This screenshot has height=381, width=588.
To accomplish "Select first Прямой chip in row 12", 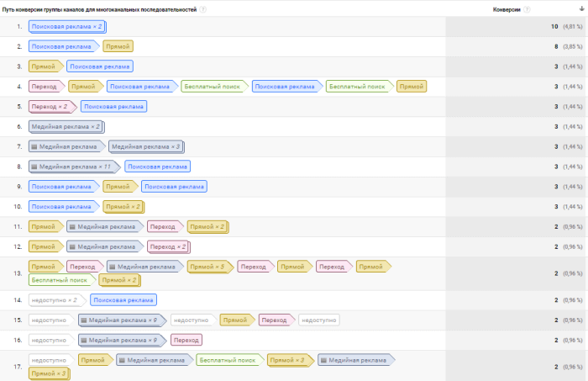I will [x=46, y=246].
